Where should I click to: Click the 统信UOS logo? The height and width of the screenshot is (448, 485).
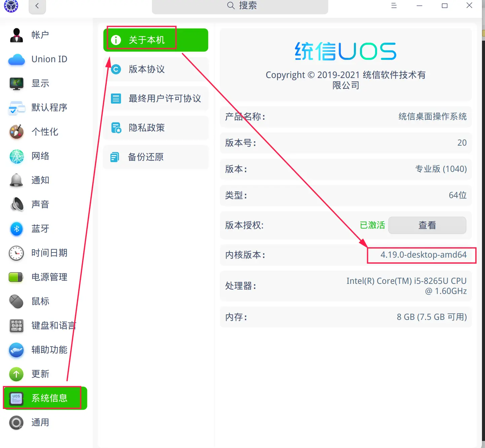point(346,51)
